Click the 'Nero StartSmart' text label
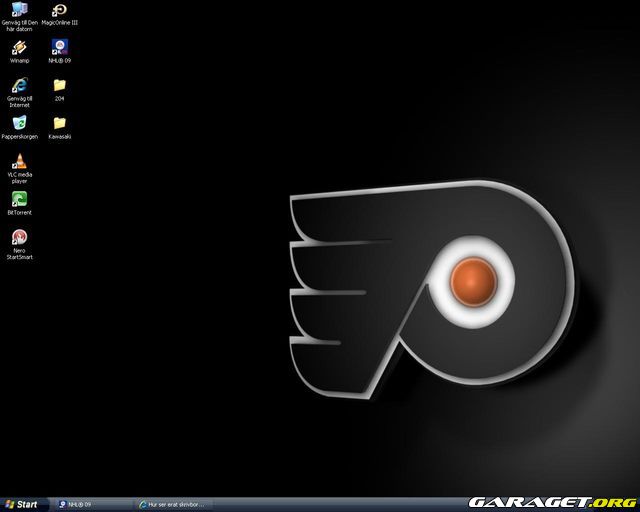The height and width of the screenshot is (512, 640). 19,253
